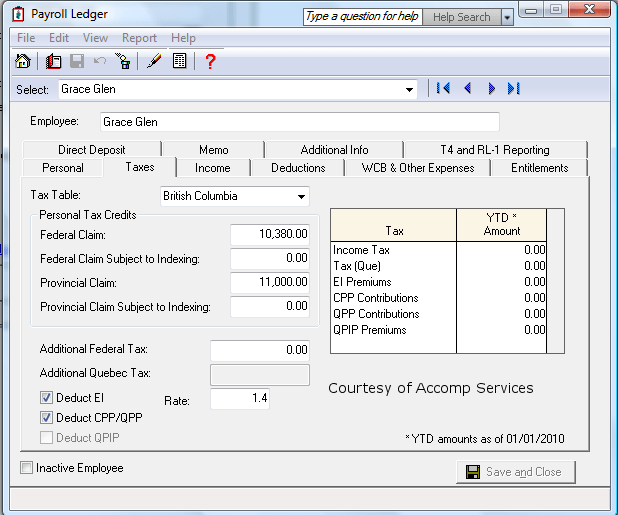Switch to the Deductions tab

tap(298, 168)
